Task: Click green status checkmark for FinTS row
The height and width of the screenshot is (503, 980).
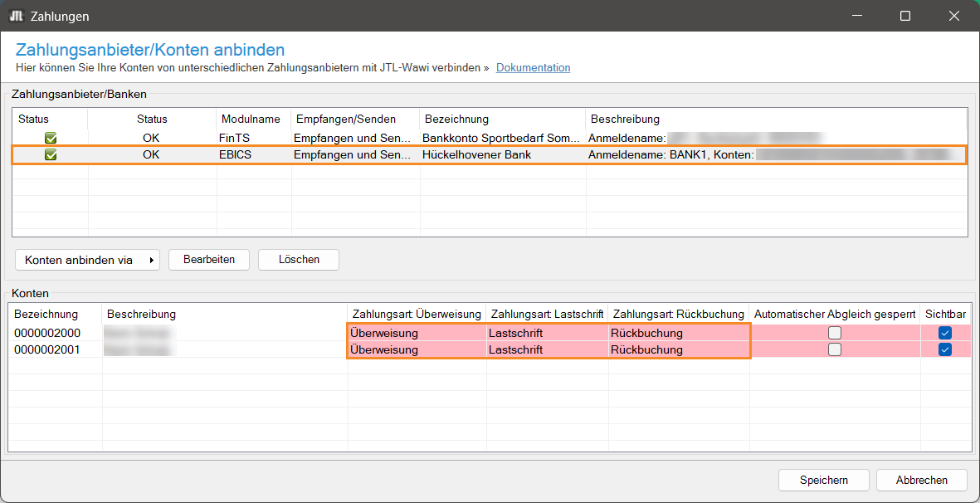Action: 51,138
